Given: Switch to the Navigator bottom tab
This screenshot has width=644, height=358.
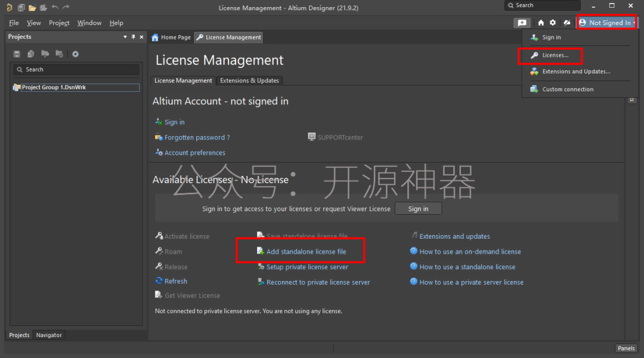Looking at the screenshot, I should coord(49,335).
